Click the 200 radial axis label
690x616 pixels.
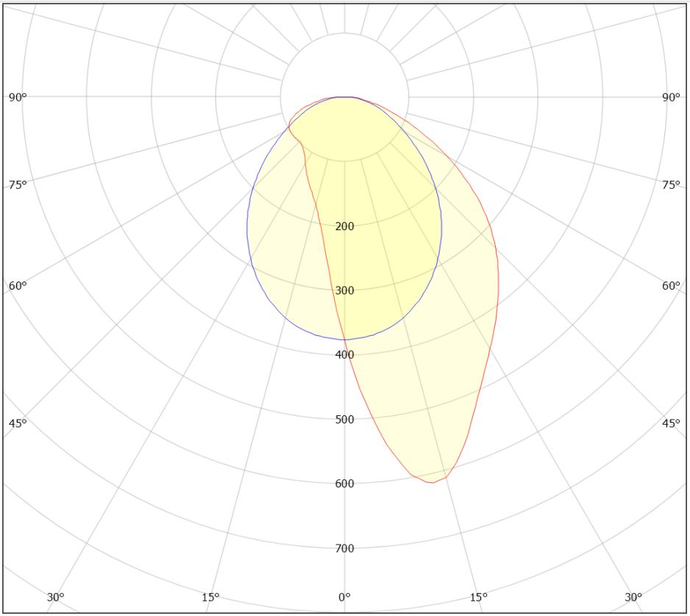pyautogui.click(x=344, y=226)
